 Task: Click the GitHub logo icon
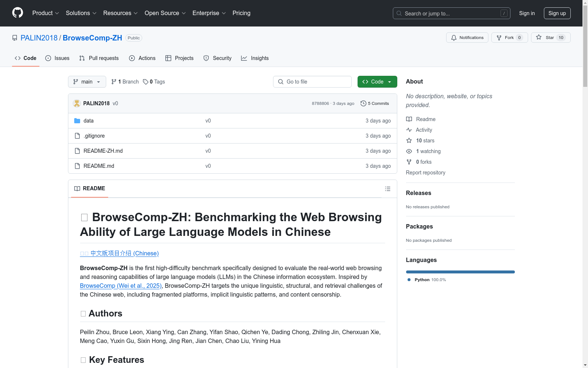click(18, 13)
